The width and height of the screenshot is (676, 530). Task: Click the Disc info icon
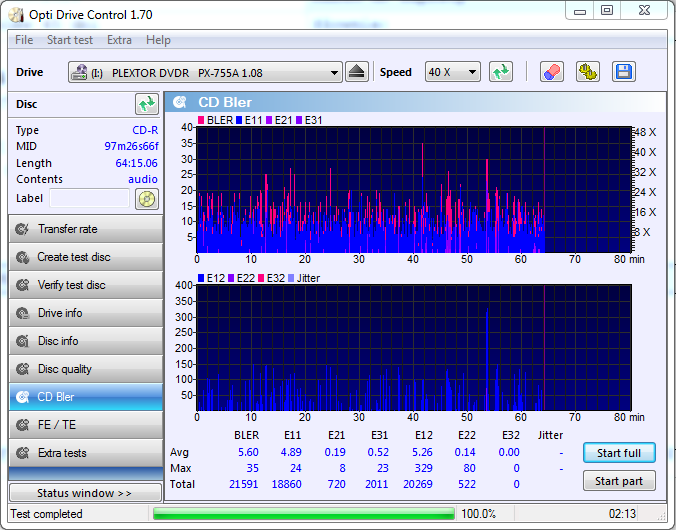(22, 341)
